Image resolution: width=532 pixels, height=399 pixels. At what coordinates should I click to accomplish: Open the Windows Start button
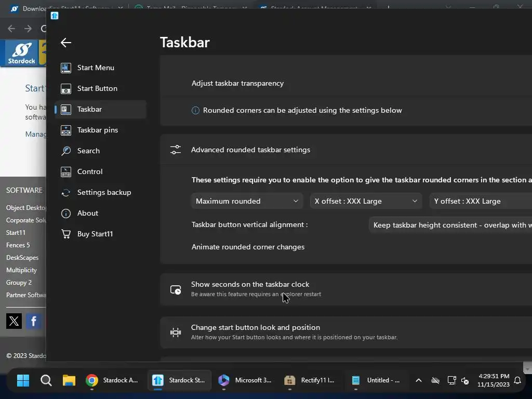23,380
